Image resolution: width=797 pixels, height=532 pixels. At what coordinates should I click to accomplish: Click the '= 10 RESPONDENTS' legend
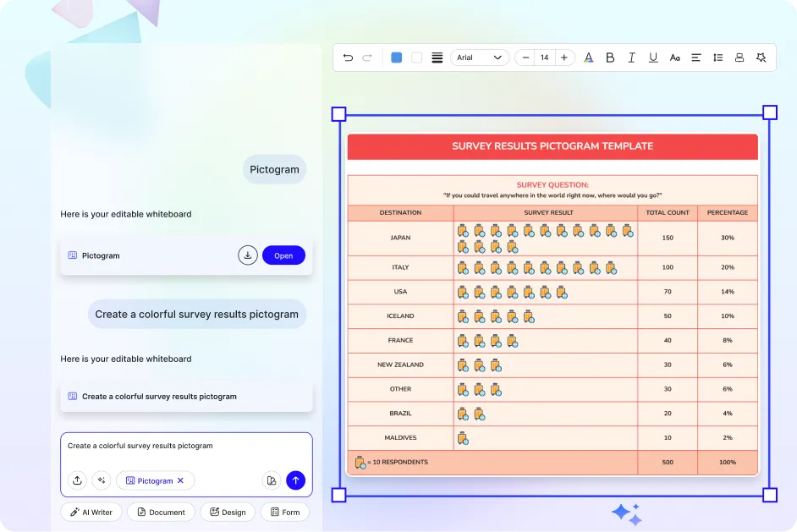click(x=398, y=463)
